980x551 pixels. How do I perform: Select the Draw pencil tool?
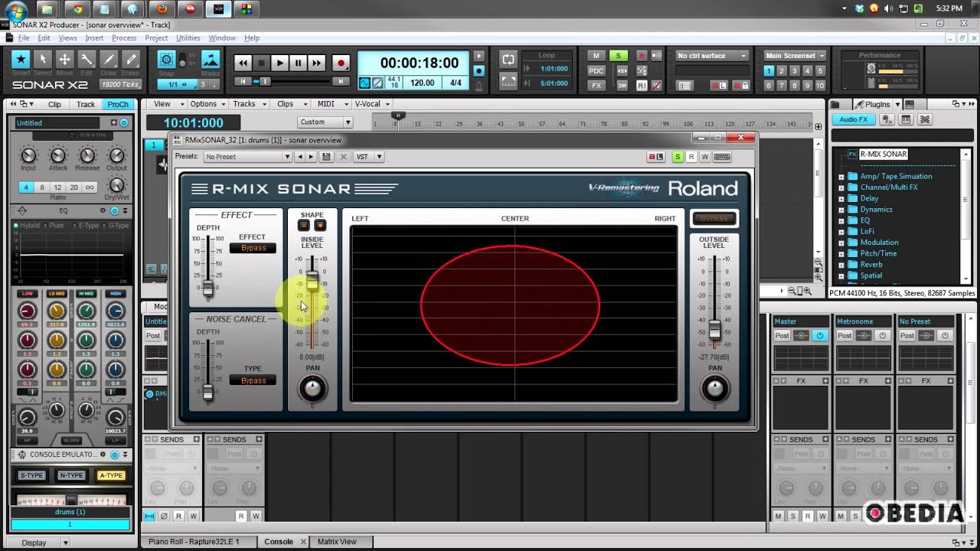click(x=109, y=59)
